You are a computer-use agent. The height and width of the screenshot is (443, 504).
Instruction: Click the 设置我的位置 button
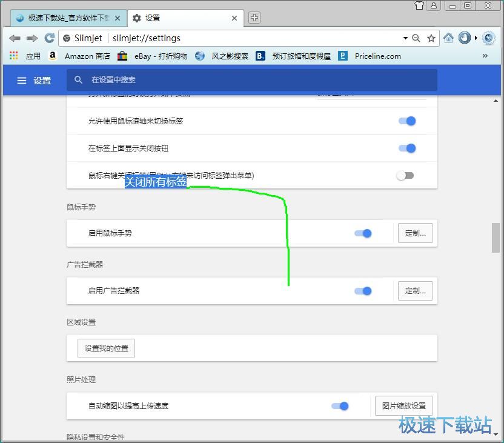[106, 348]
